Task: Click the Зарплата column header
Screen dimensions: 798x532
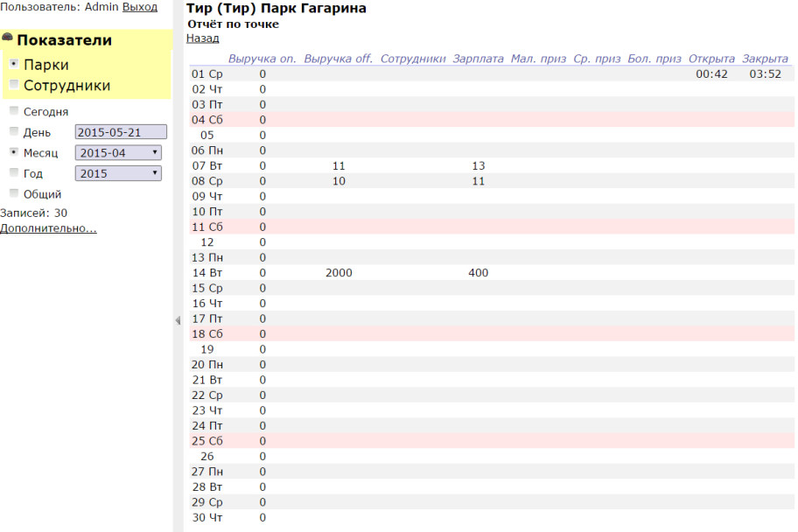Action: [478, 59]
